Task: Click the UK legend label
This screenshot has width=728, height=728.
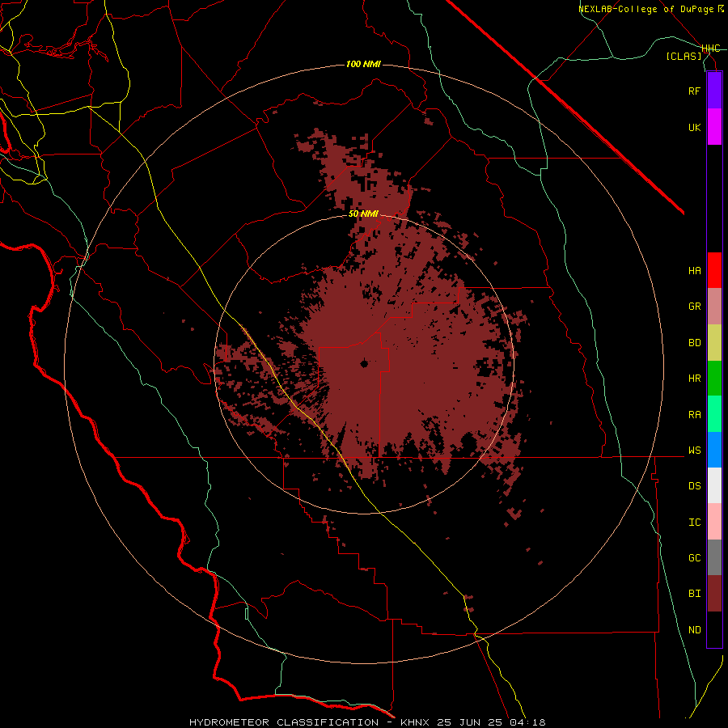Action: pos(694,127)
